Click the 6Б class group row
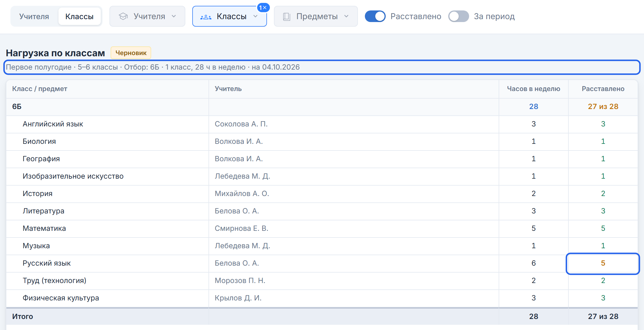The image size is (644, 330). pos(322,107)
